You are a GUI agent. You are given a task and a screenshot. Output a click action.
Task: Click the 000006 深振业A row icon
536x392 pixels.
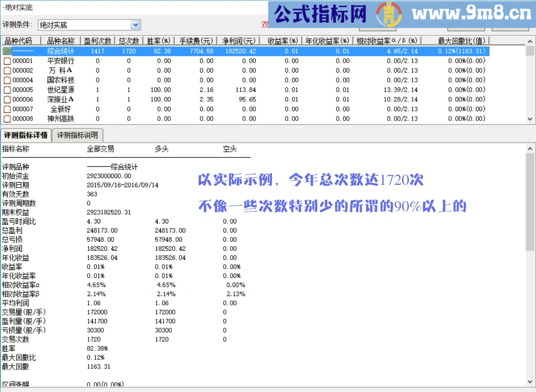pos(7,99)
